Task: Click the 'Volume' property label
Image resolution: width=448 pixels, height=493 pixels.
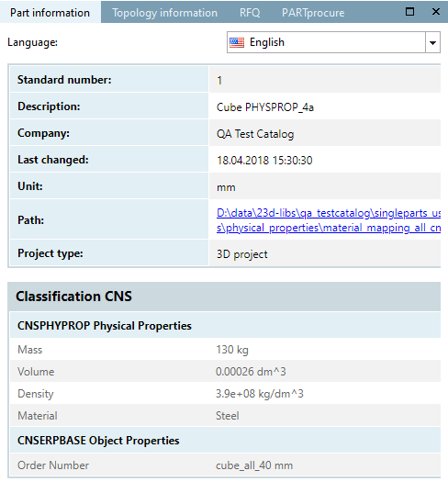Action: (x=36, y=372)
